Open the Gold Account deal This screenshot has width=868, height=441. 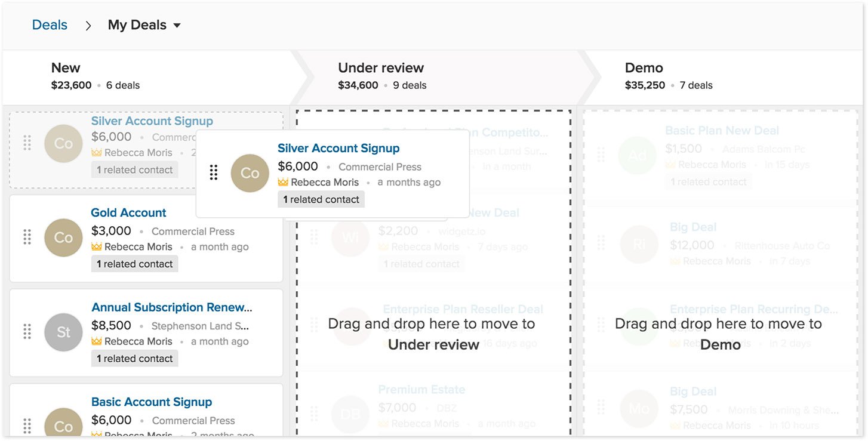click(128, 212)
